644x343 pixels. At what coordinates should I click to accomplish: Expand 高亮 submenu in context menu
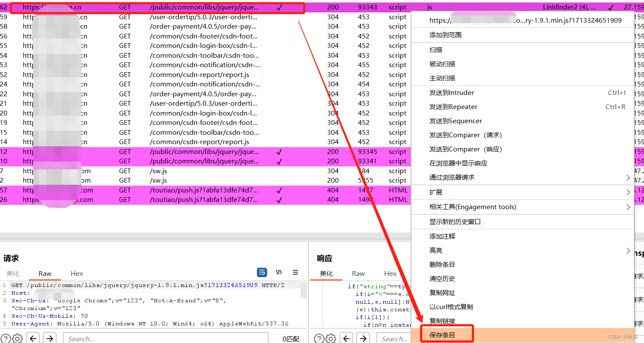(x=522, y=250)
